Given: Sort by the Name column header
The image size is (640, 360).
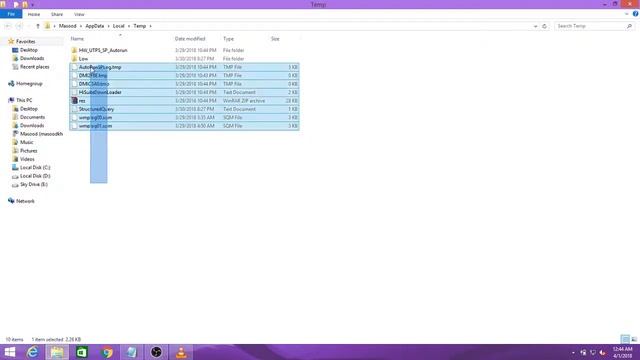Looking at the screenshot, I should click(77, 39).
